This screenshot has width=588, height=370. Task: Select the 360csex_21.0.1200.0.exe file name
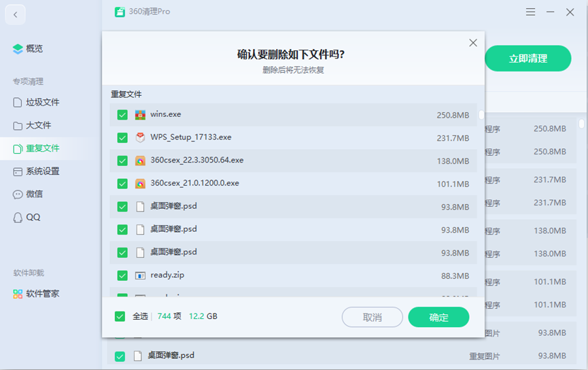tap(194, 183)
